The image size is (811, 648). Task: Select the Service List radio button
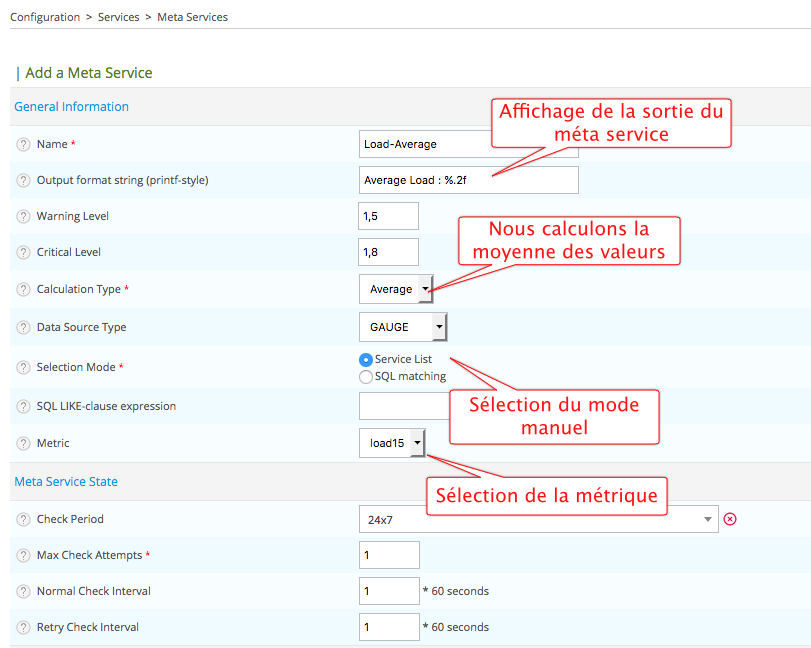pos(366,359)
